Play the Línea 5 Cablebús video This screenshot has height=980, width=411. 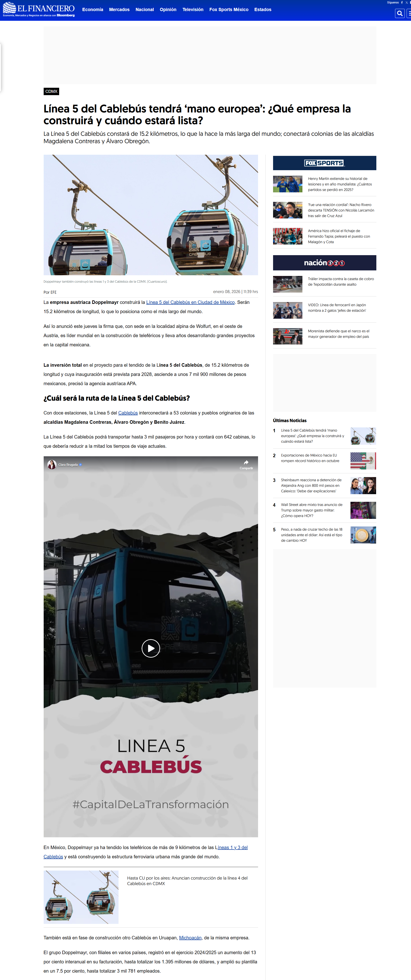151,648
